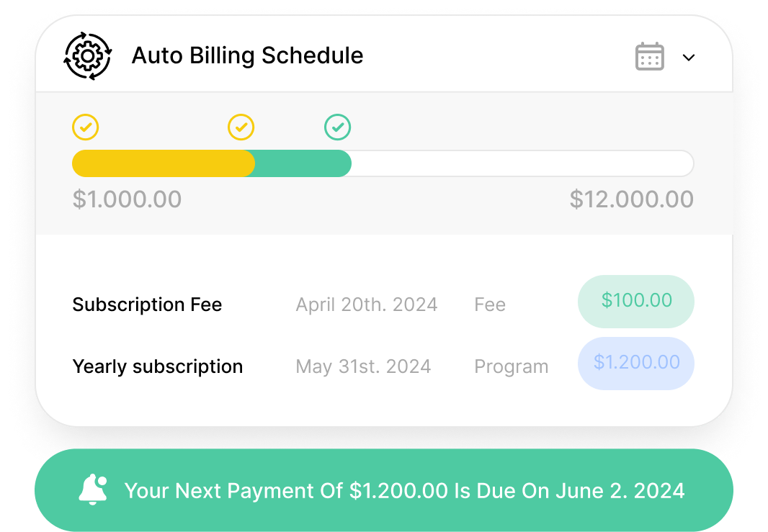
Task: Click the yellow segment of progress bar
Action: click(163, 163)
